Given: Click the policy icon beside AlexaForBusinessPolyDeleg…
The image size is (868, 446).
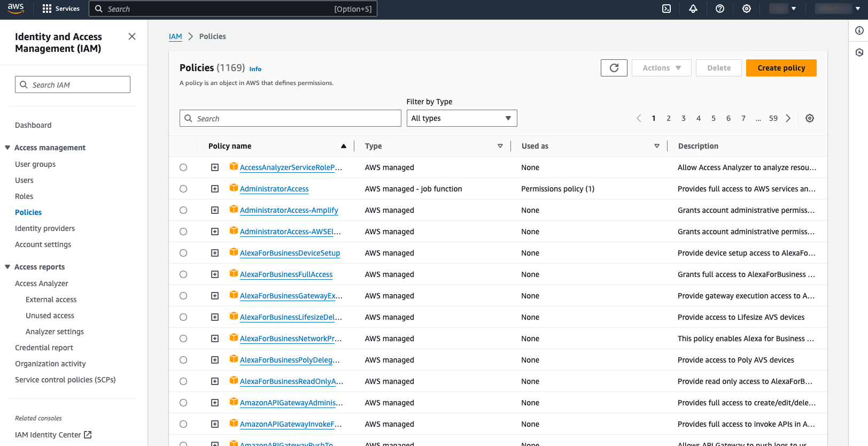Looking at the screenshot, I should point(234,359).
